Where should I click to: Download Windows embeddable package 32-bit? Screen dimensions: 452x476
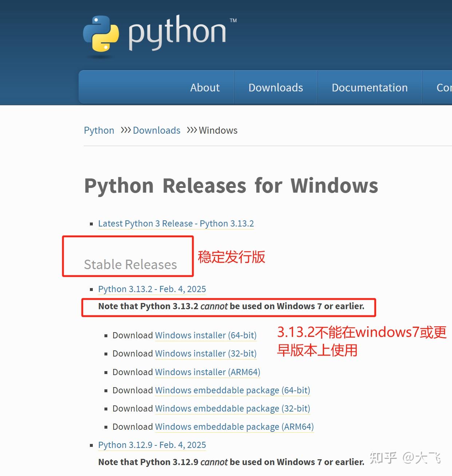[232, 408]
